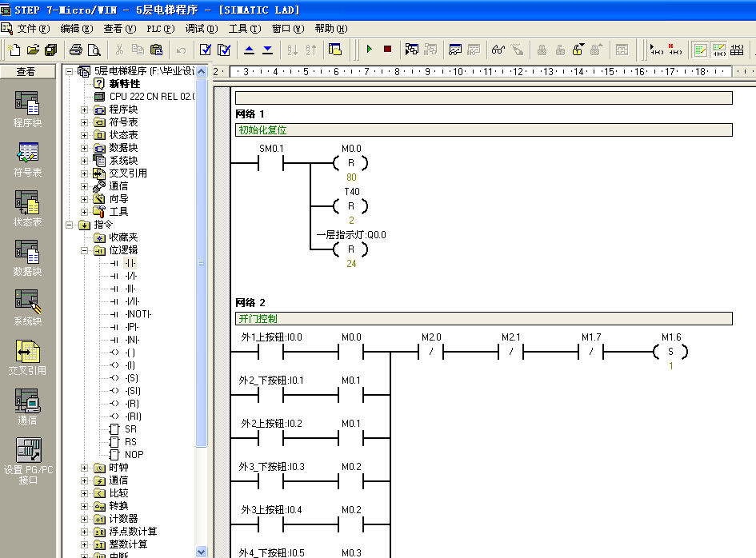Open Status Chart in navigation bar
This screenshot has width=756, height=558.
click(x=27, y=209)
